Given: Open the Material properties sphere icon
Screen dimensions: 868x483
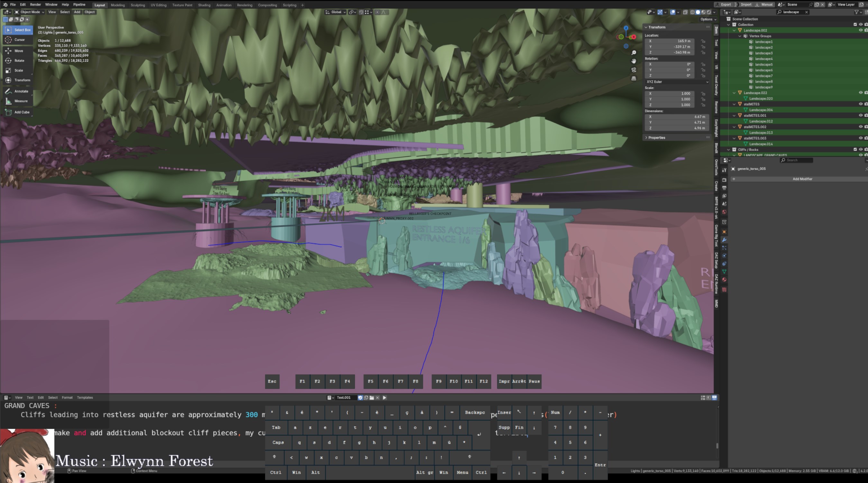Looking at the screenshot, I should point(724,280).
